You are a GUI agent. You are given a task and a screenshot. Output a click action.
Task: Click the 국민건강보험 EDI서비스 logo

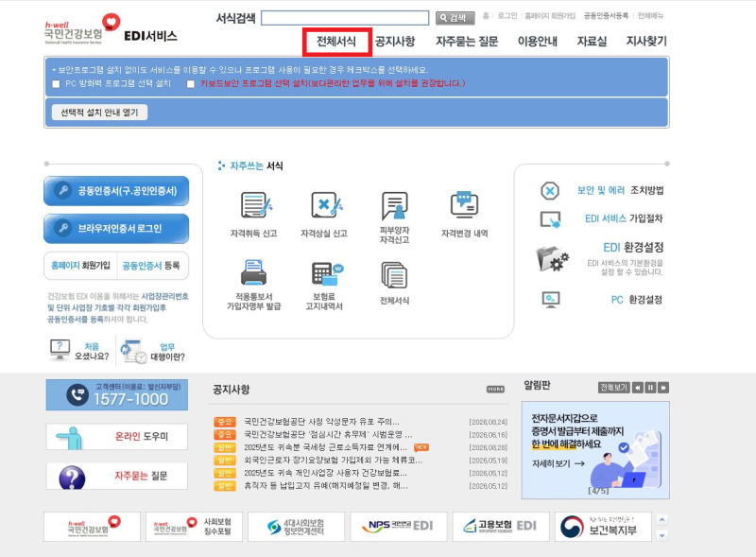[x=111, y=30]
